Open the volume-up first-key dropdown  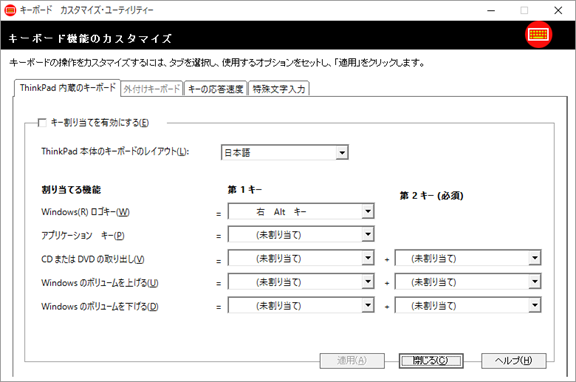point(301,282)
